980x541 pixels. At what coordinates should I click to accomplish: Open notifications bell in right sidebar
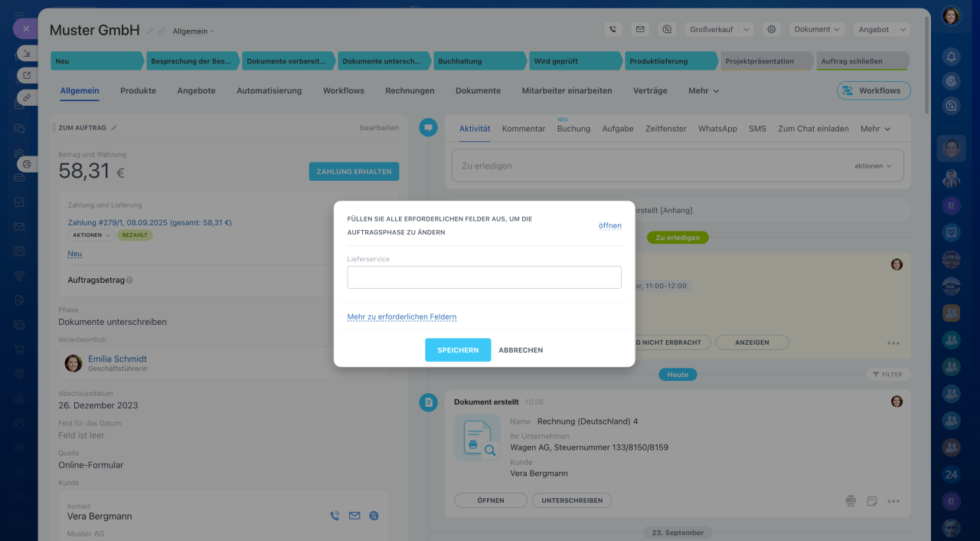(951, 57)
